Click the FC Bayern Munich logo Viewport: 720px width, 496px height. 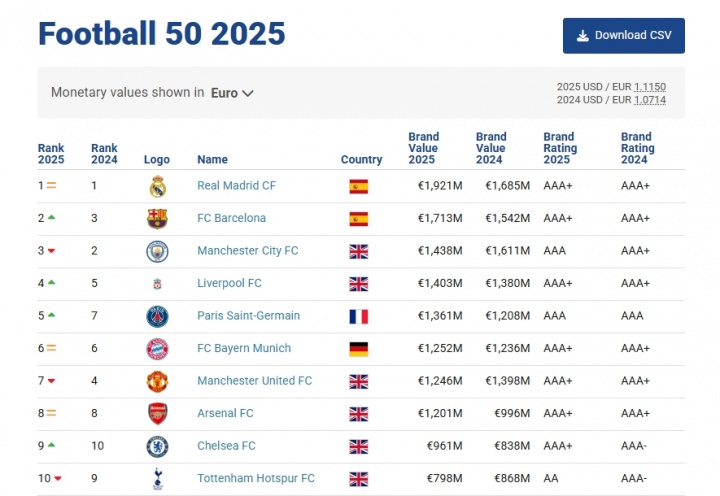click(157, 348)
